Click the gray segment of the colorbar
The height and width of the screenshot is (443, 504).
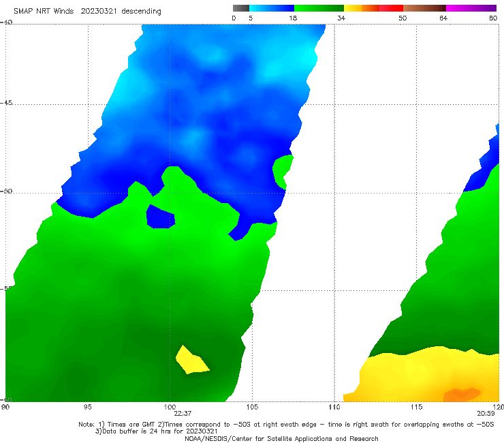pyautogui.click(x=240, y=8)
